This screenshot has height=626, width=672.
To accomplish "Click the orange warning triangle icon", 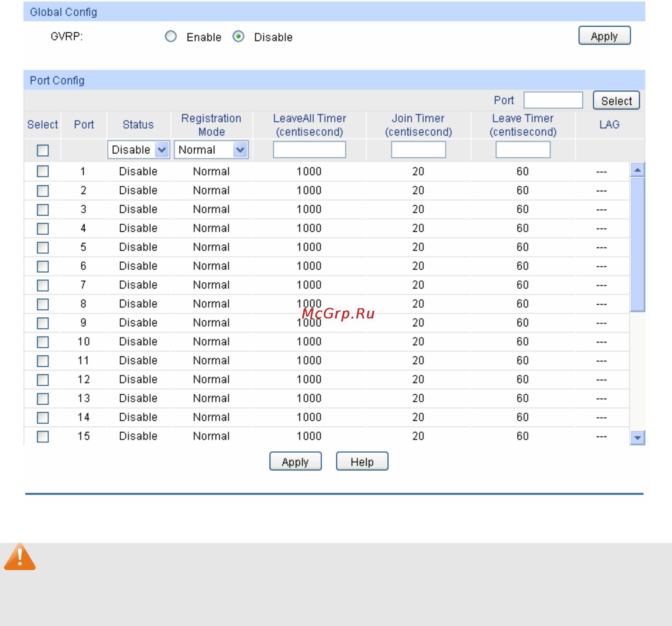I will click(20, 557).
